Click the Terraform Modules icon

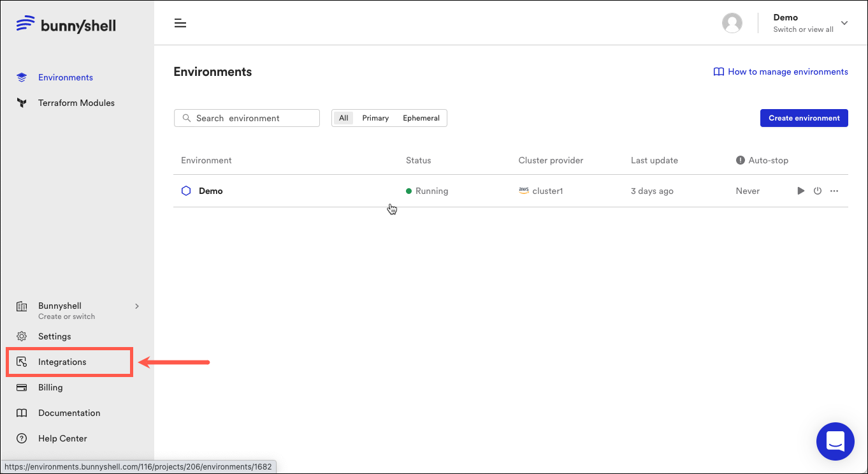tap(22, 103)
